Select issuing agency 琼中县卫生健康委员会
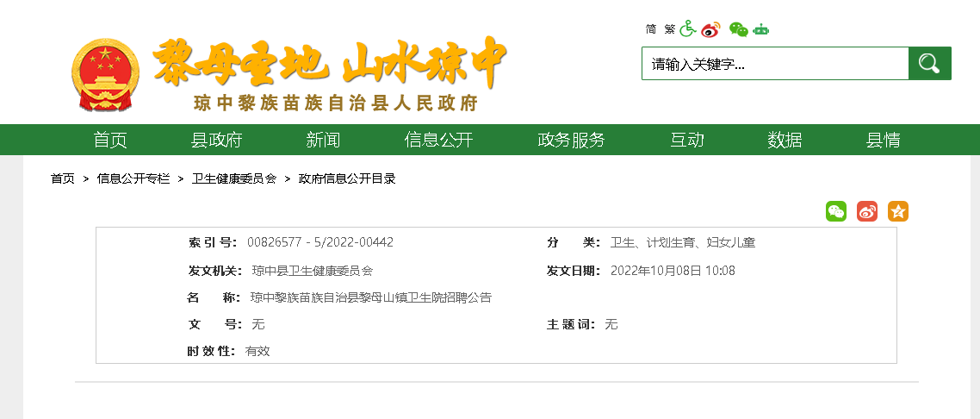Screen dimensions: 980x419 click(x=313, y=271)
